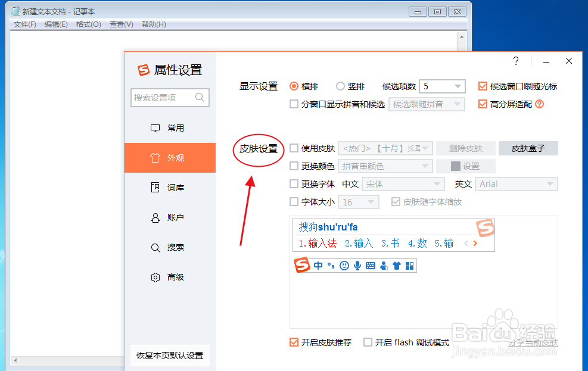Toggle the 候选窗口跟随光标 checkbox
The image size is (588, 371).
483,86
